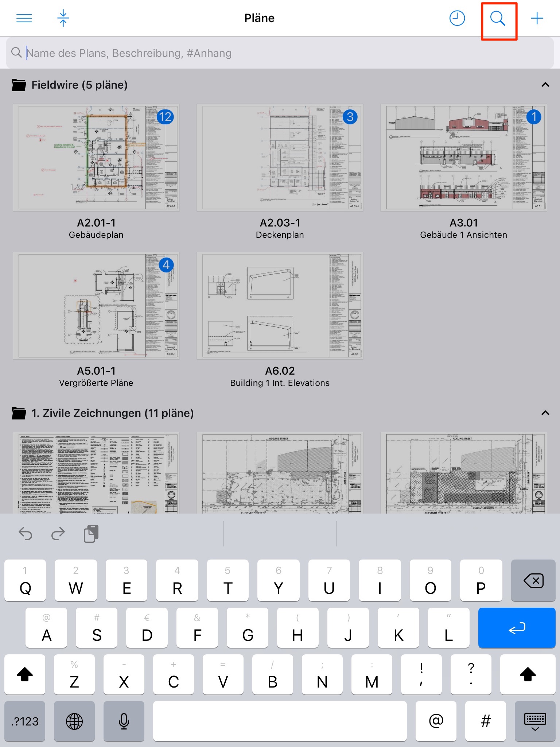Tap the keyboard undo arrow
Viewport: 560px width, 747px height.
[x=26, y=534]
